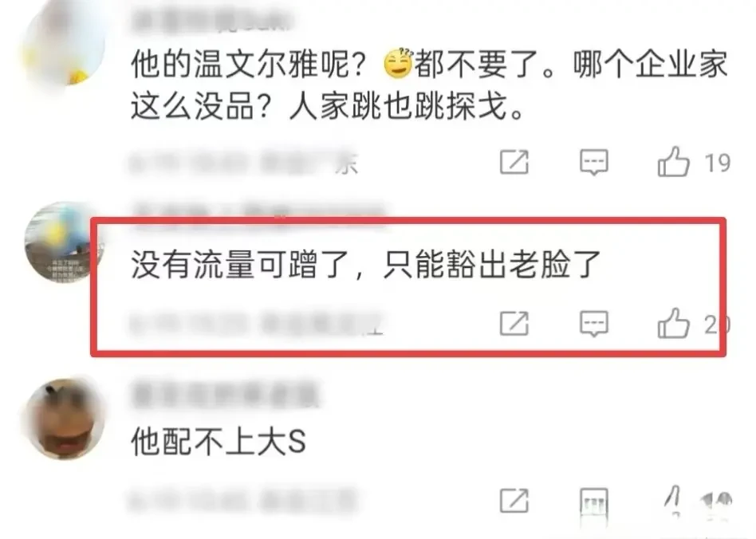Like the highlighted 没有流量可蹭了 comment
756x539 pixels.
coord(673,323)
